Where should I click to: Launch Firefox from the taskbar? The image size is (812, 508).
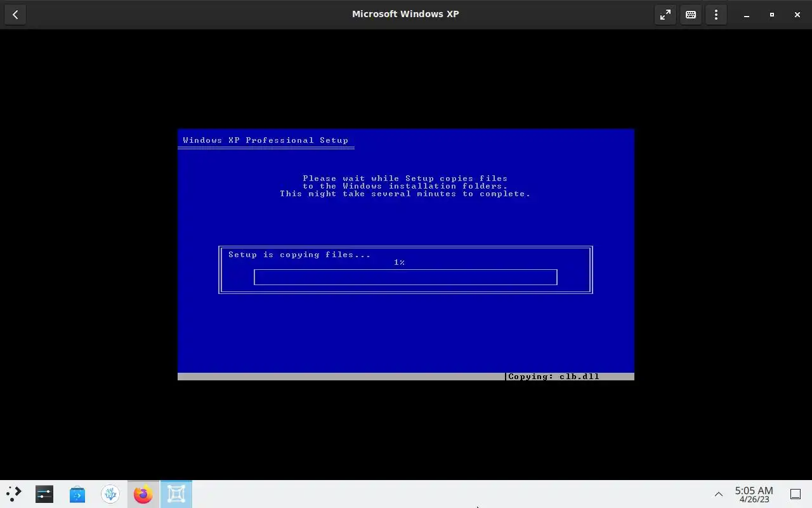[x=143, y=494]
